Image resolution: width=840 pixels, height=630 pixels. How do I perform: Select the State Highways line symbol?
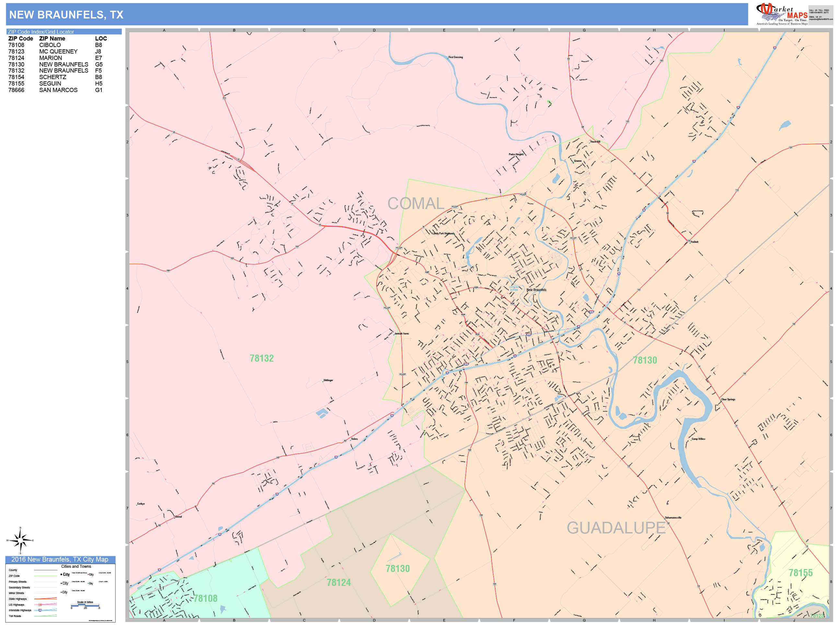tap(45, 599)
